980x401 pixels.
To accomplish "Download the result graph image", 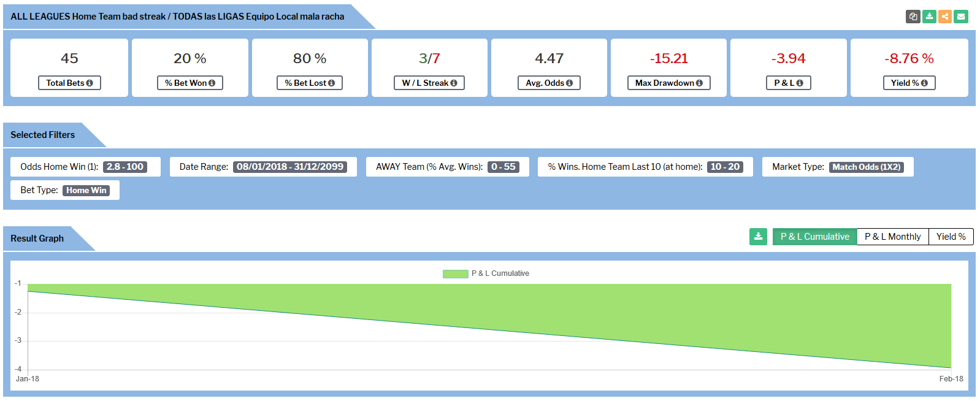I will coord(758,237).
